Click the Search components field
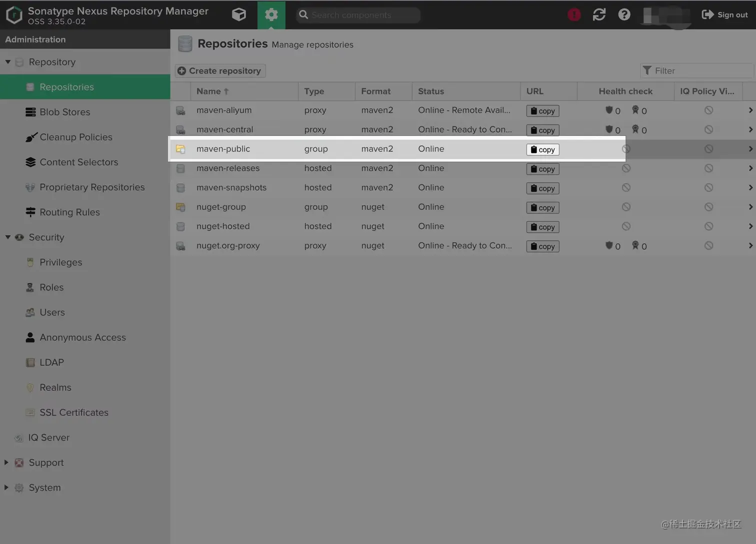The height and width of the screenshot is (544, 756). pos(358,15)
